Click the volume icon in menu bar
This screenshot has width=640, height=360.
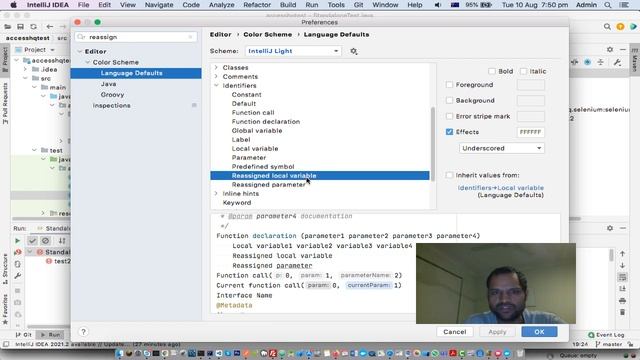438,5
